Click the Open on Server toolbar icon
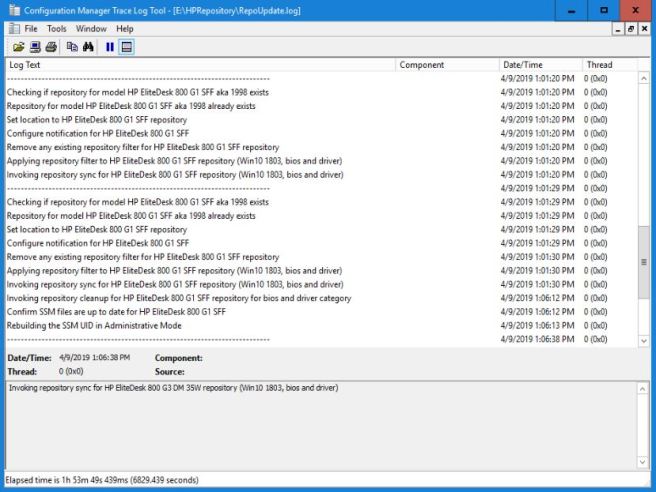Image resolution: width=656 pixels, height=492 pixels. [35, 46]
